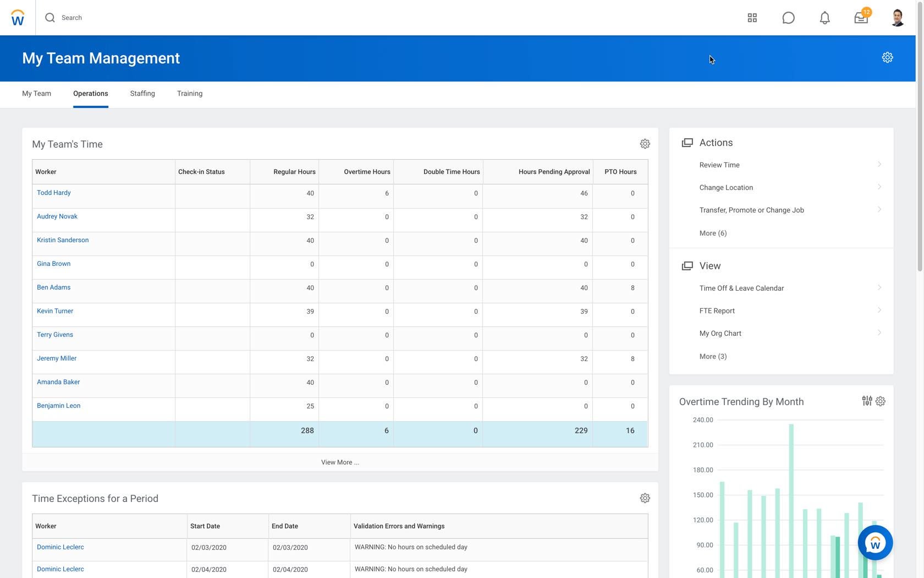
Task: Switch to the Training tab
Action: 190,94
